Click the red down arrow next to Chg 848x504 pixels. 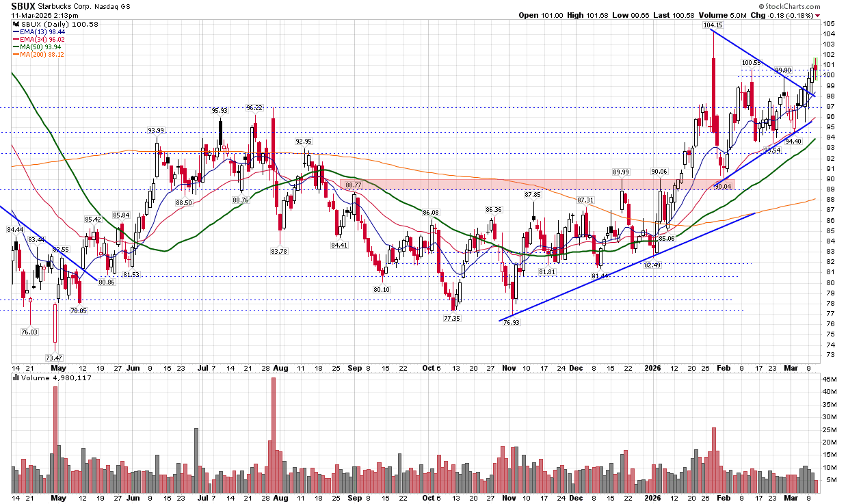click(x=817, y=16)
